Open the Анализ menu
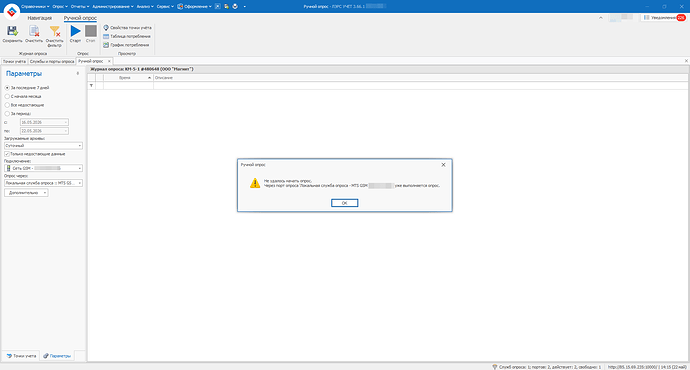 pos(145,7)
